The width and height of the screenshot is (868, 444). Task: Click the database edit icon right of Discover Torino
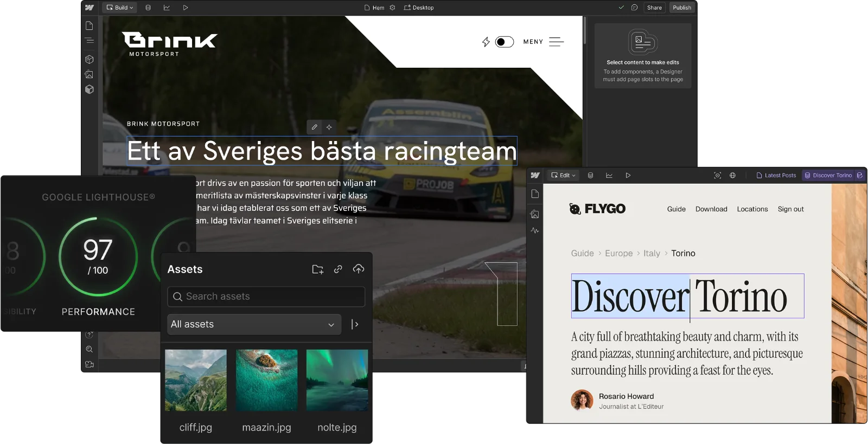point(860,175)
